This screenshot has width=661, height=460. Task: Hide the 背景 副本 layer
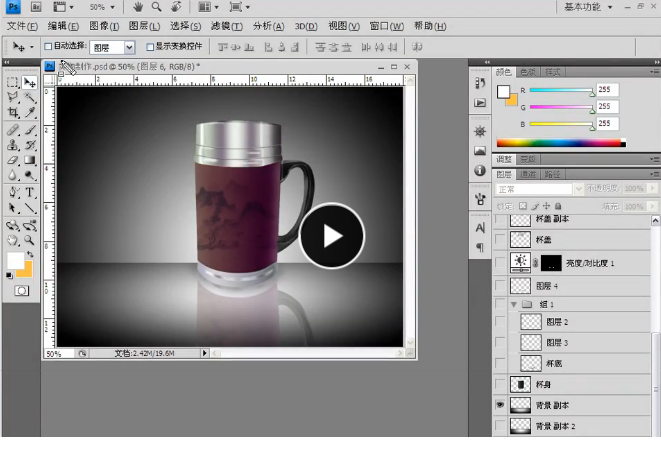click(x=500, y=405)
